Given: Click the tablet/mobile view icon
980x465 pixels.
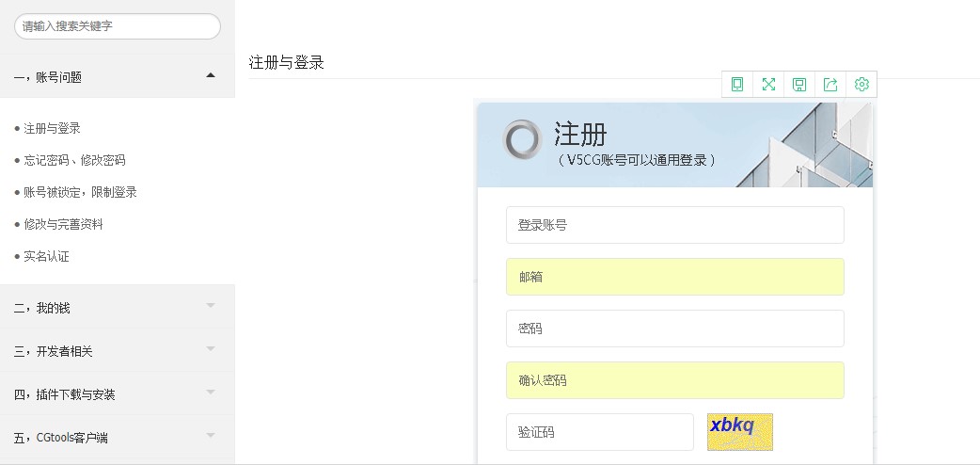Looking at the screenshot, I should [737, 85].
